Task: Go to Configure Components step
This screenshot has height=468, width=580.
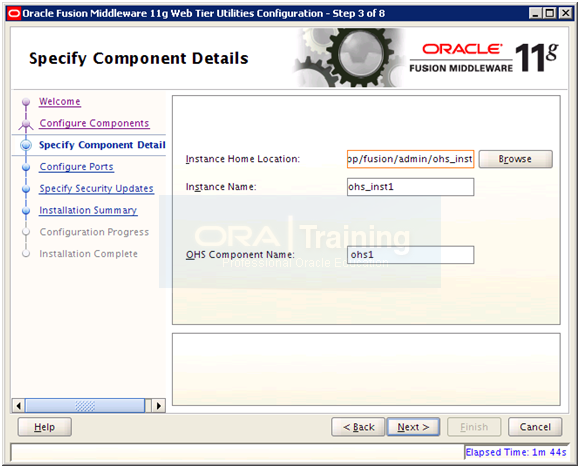Action: pyautogui.click(x=94, y=123)
